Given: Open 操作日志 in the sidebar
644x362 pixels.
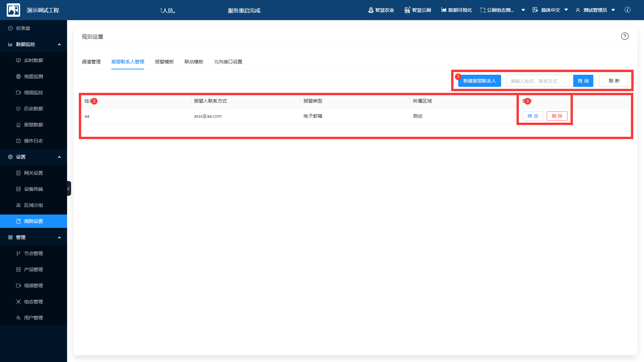Looking at the screenshot, I should click(x=34, y=141).
